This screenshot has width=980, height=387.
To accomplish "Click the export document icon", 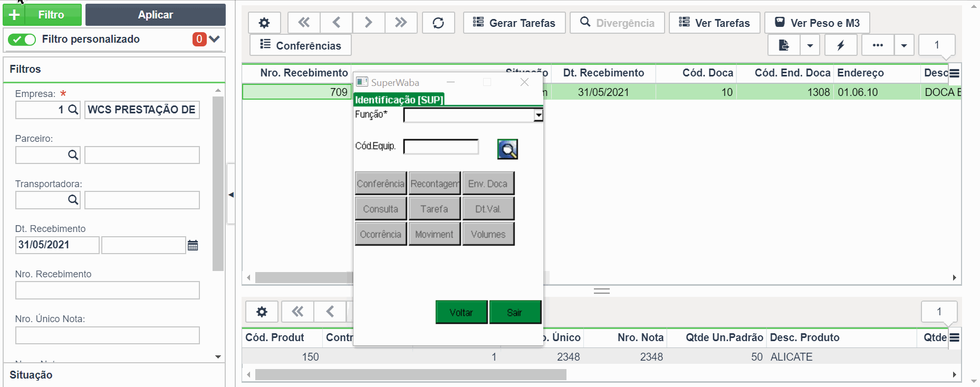I will click(x=784, y=45).
